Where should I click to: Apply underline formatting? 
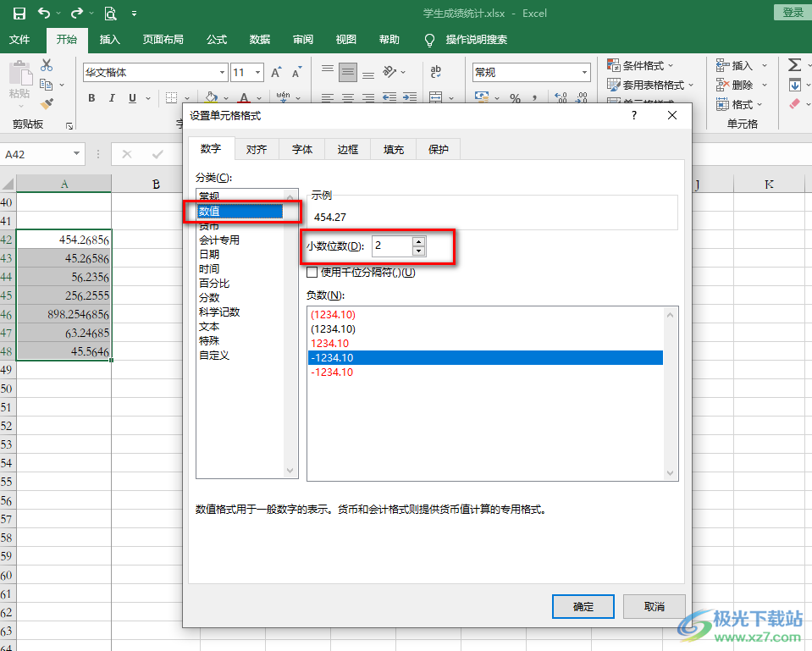(133, 98)
